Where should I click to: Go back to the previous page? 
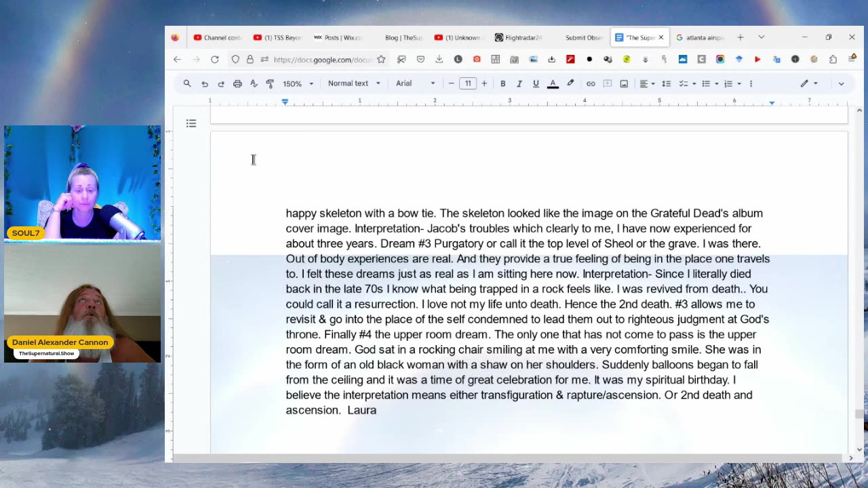(x=177, y=60)
